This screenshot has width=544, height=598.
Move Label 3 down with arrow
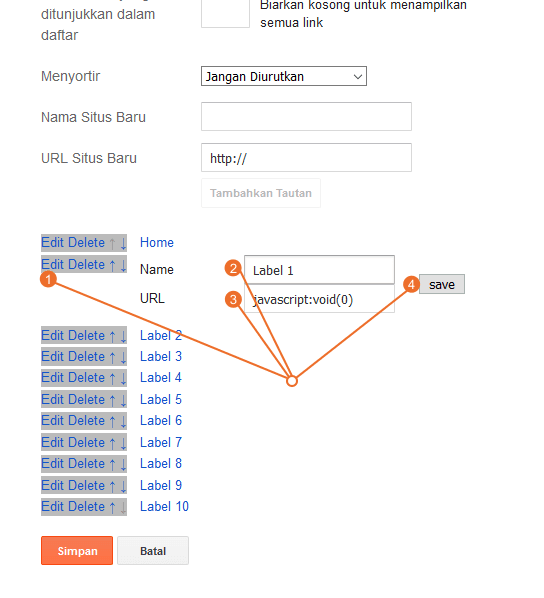click(123, 357)
